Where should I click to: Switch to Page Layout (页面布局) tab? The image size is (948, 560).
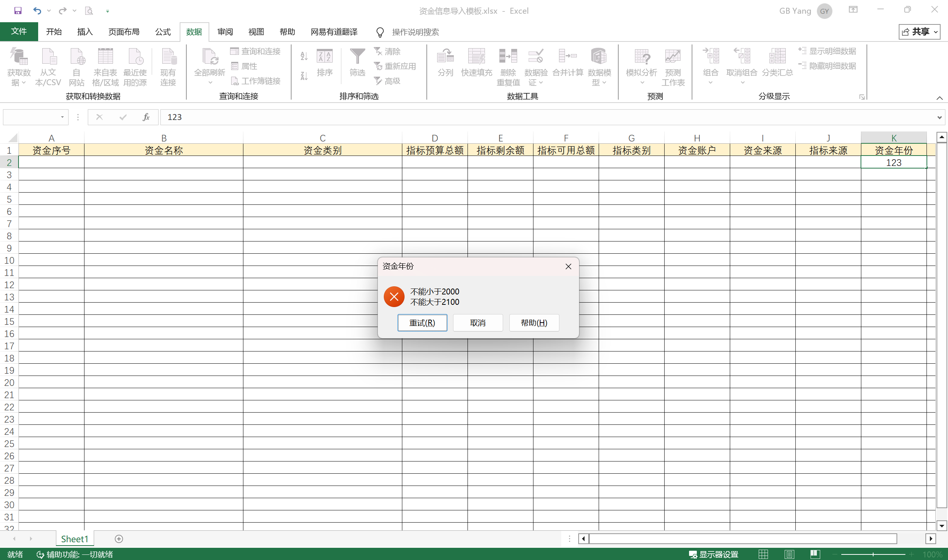[124, 32]
